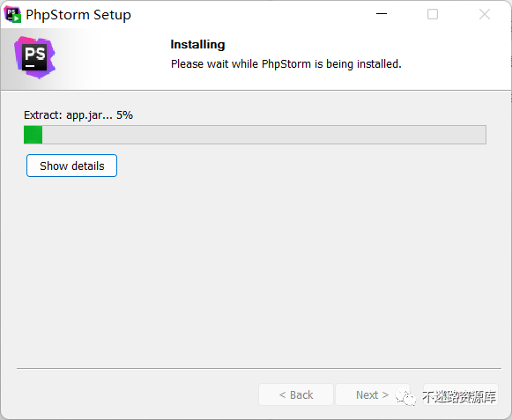Close the PhpStorm Setup installer window

coord(485,14)
